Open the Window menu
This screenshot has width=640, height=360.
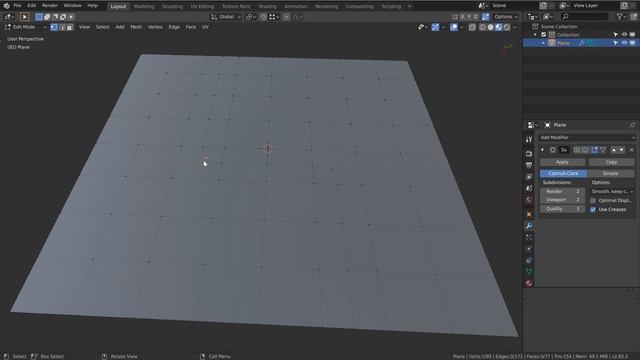(x=72, y=6)
